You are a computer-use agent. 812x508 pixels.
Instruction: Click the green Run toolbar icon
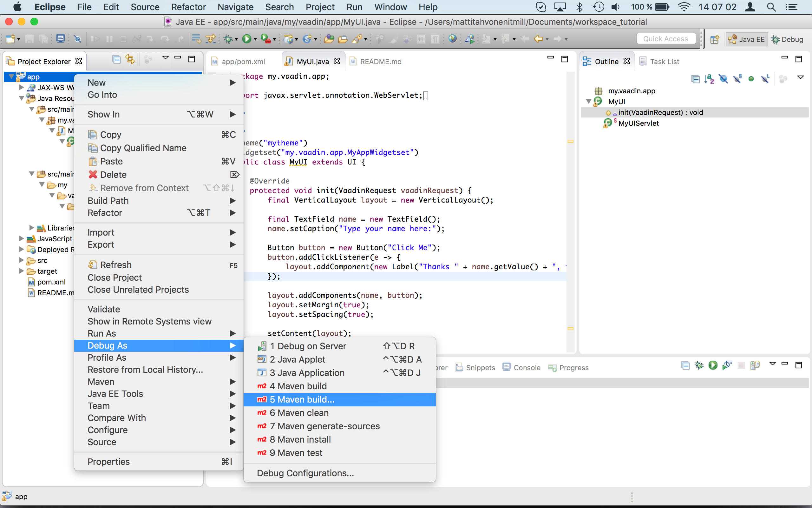(247, 39)
